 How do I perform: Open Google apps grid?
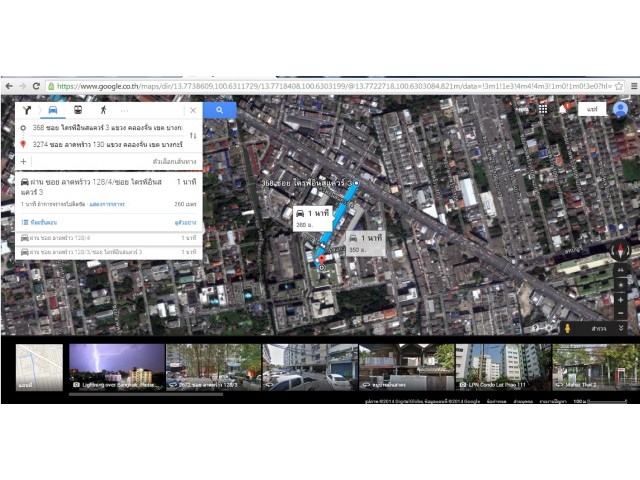coord(543,109)
